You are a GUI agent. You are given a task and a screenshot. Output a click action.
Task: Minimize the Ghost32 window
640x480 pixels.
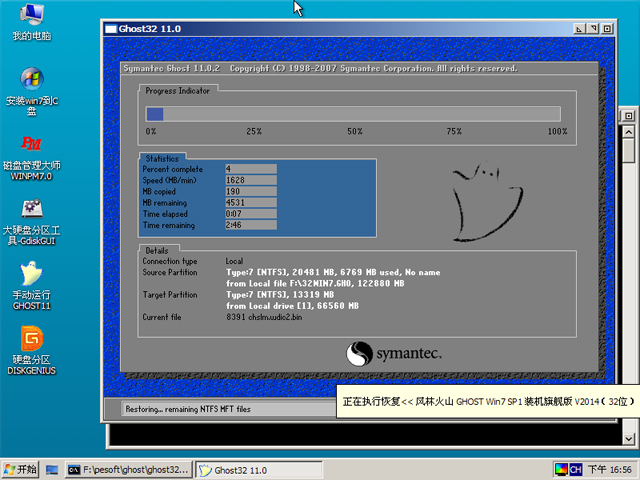[579, 29]
